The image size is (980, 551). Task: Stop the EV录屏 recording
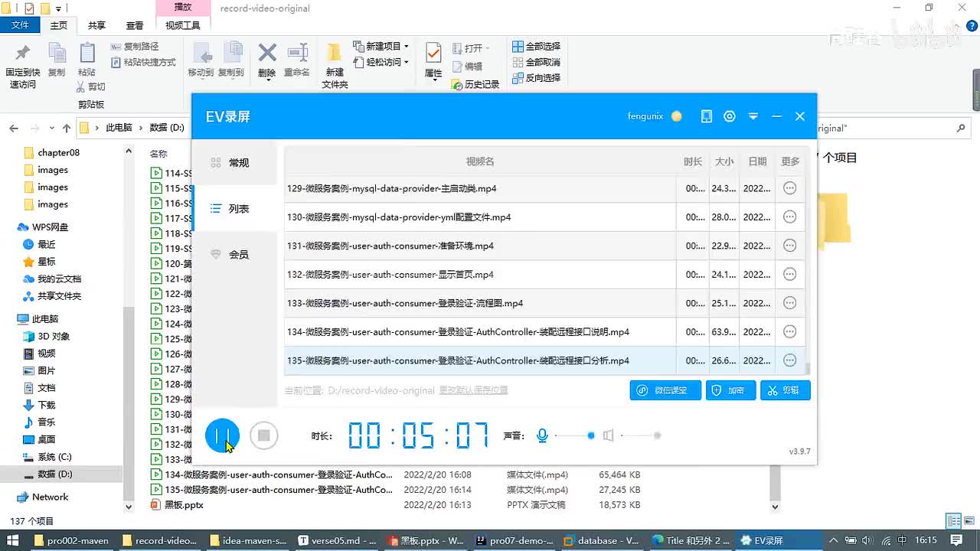point(264,435)
